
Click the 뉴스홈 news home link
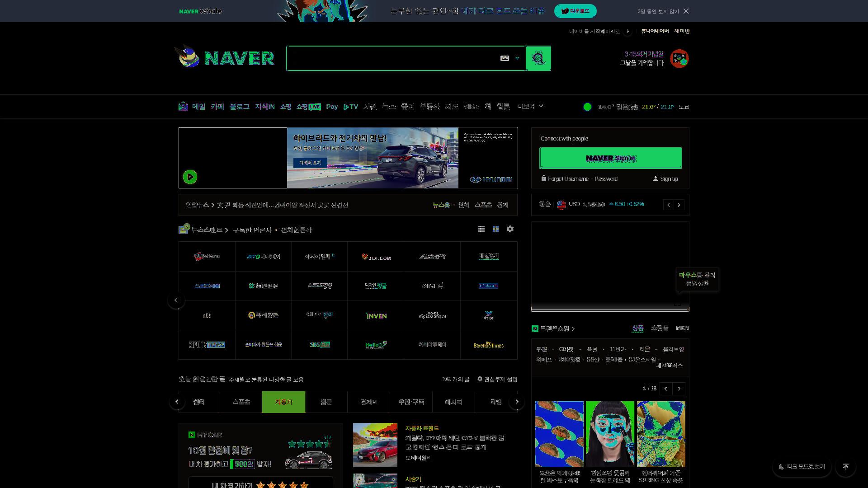point(441,205)
